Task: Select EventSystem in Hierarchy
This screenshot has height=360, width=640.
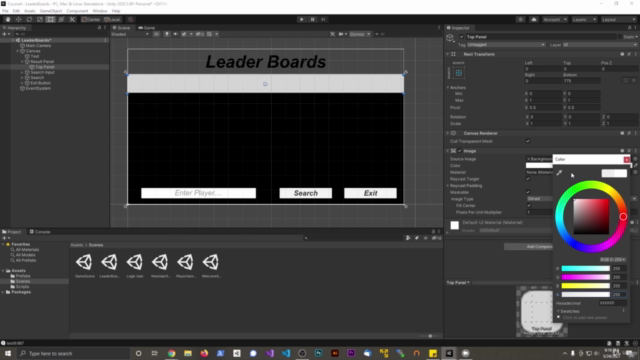Action: pos(38,88)
